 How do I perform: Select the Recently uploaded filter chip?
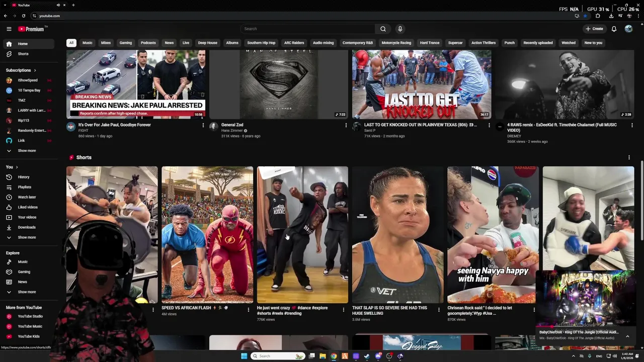coord(538,43)
